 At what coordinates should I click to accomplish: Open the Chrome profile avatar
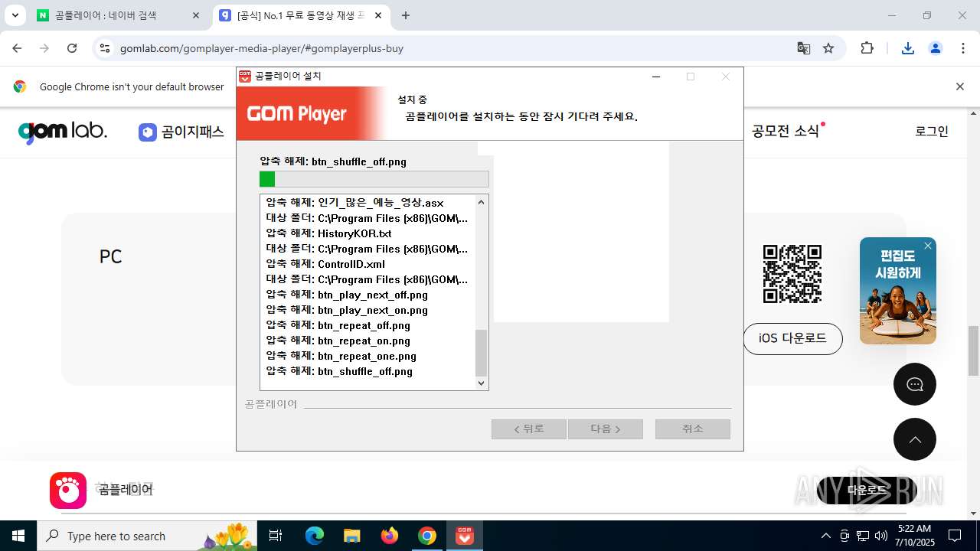click(x=936, y=48)
